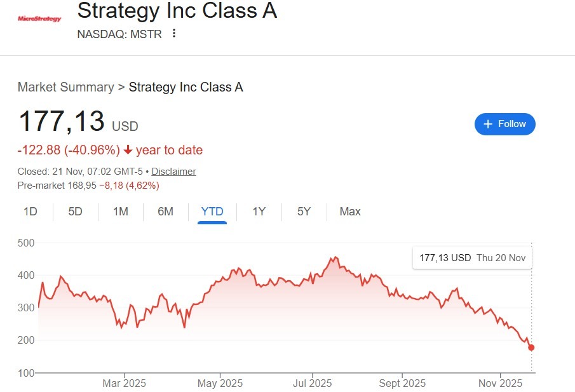Select the 1Y time range
The image size is (575, 392).
(259, 211)
